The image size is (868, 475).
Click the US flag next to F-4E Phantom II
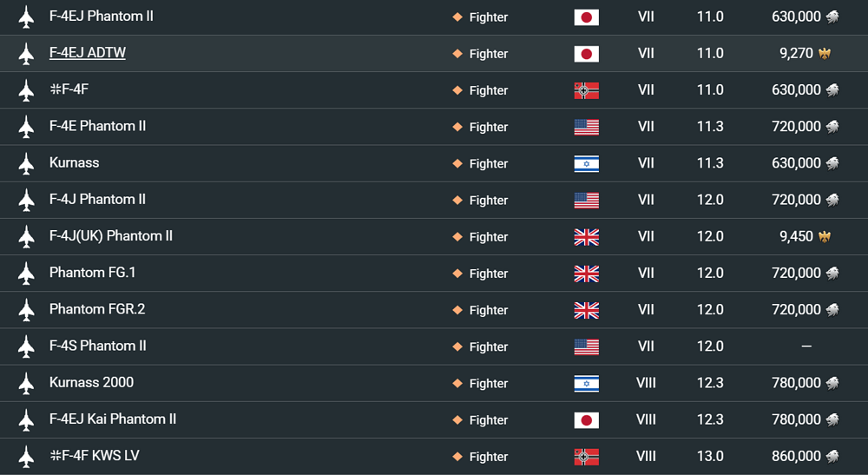click(x=586, y=128)
